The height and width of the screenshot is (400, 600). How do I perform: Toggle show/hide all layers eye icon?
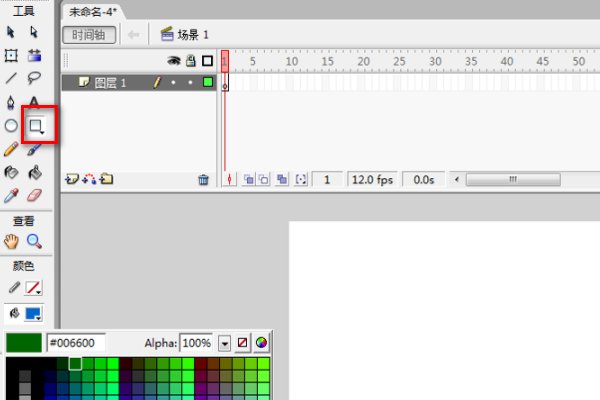tap(172, 60)
